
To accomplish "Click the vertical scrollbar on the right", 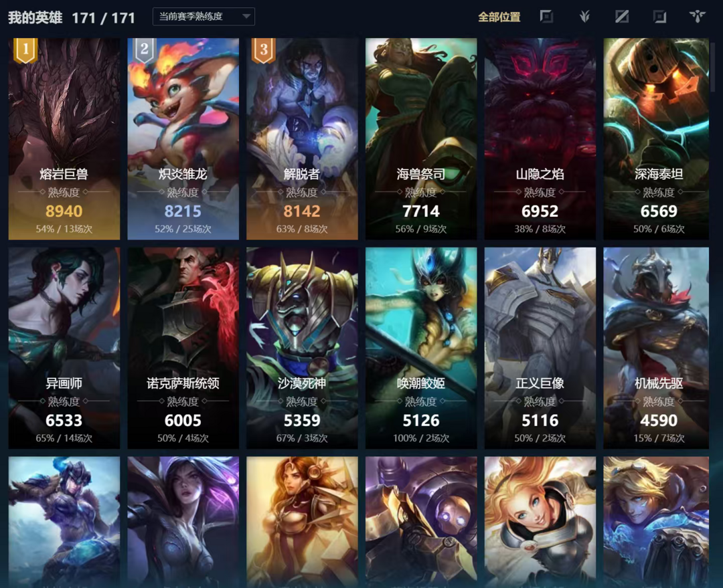I will pos(713,67).
